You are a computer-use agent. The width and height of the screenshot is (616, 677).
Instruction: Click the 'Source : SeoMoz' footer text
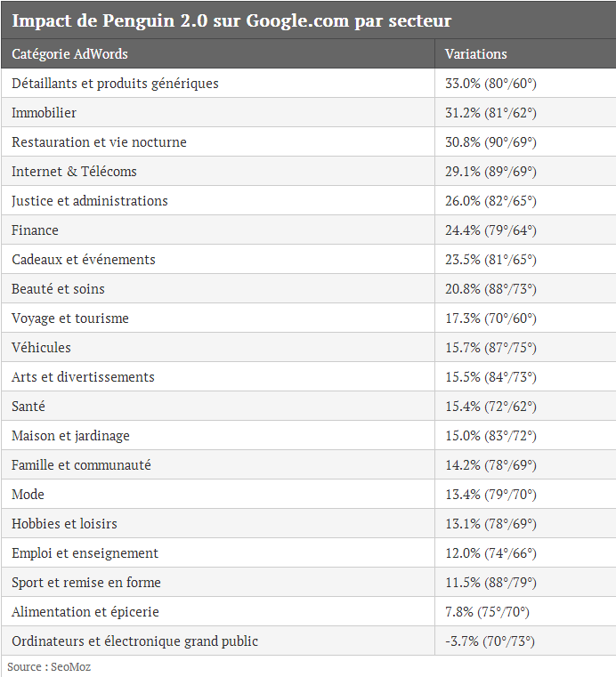click(49, 666)
